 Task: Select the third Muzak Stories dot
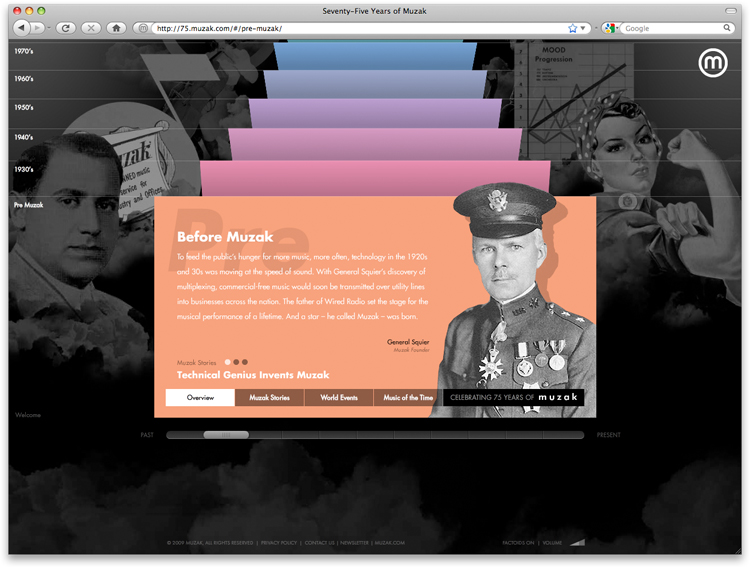(x=245, y=362)
